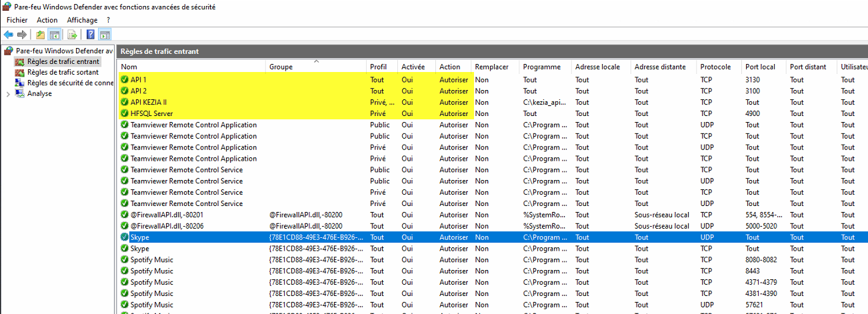Click the Forward arrow in the toolbar
This screenshot has width=868, height=314.
point(22,35)
